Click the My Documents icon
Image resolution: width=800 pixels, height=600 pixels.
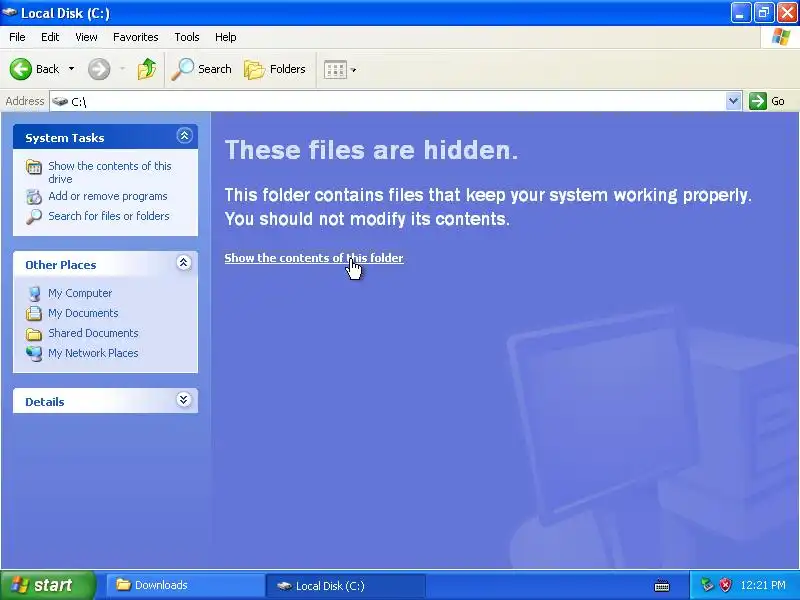(x=34, y=314)
